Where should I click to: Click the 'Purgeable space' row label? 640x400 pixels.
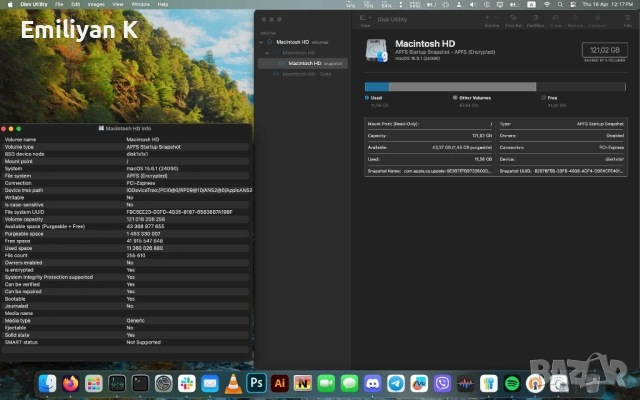tap(24, 234)
